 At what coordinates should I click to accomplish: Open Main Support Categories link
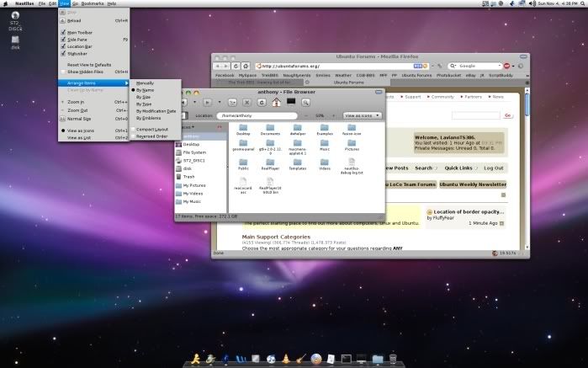click(x=276, y=237)
